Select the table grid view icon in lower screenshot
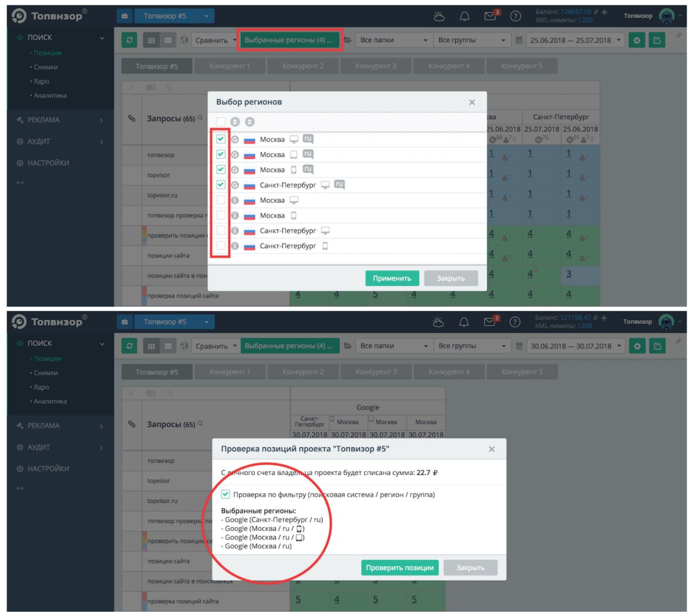This screenshot has width=692, height=616. pyautogui.click(x=151, y=346)
